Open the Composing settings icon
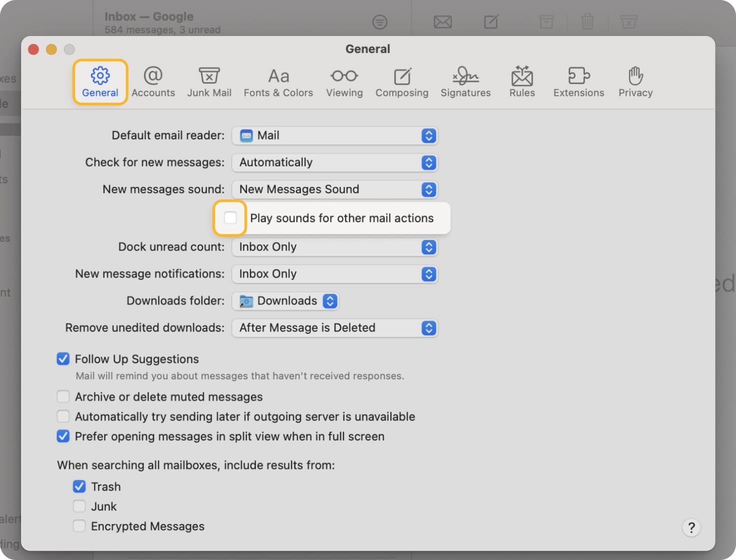The image size is (736, 560). [402, 81]
